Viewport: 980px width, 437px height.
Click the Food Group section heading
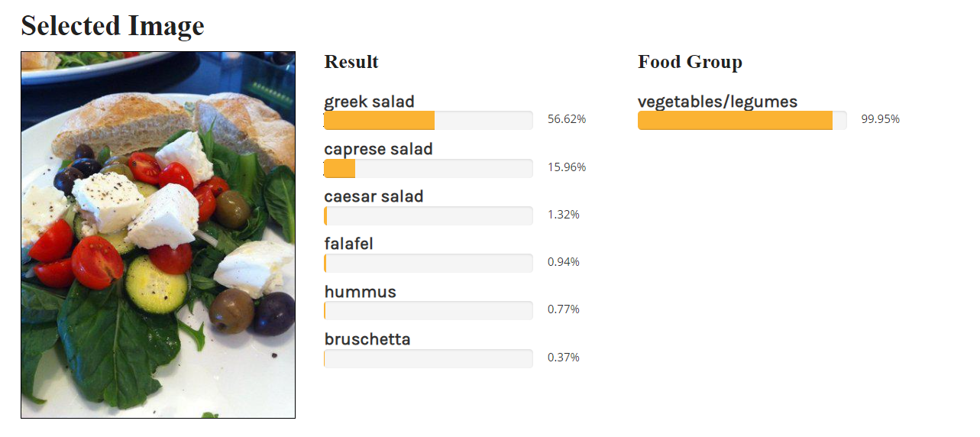pyautogui.click(x=690, y=62)
